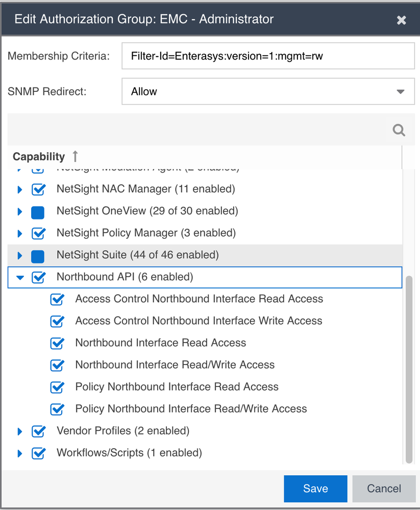Collapse the Northbound API tree node
Viewport: 420px width, 510px height.
click(20, 278)
